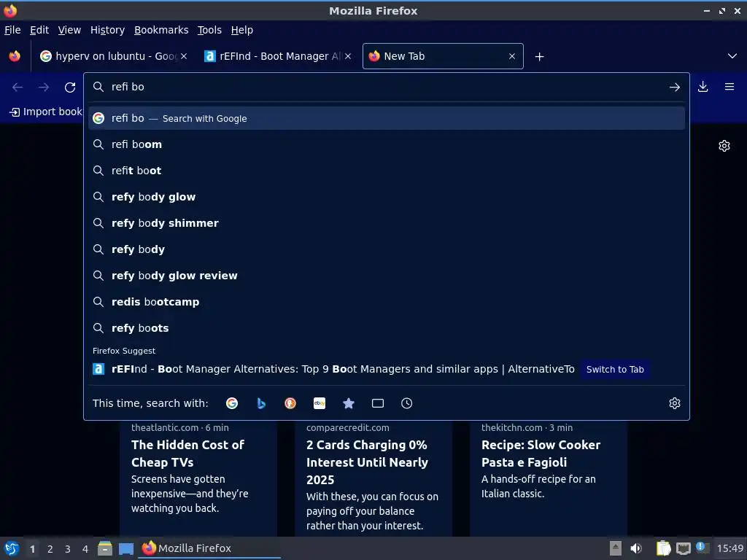Screen dimensions: 747x560
Task: Open the View menu
Action: 69,30
